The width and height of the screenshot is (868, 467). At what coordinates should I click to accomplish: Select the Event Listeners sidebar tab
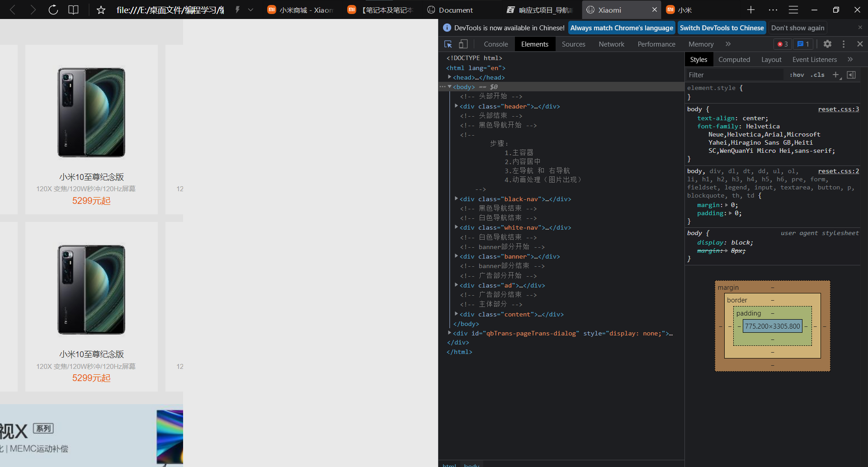click(814, 59)
